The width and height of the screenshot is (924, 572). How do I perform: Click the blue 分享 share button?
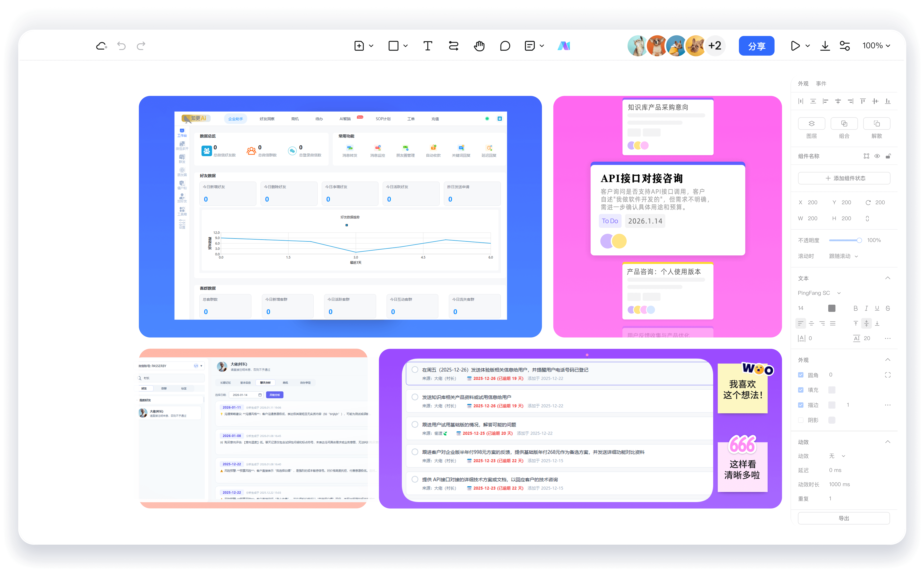click(x=756, y=46)
